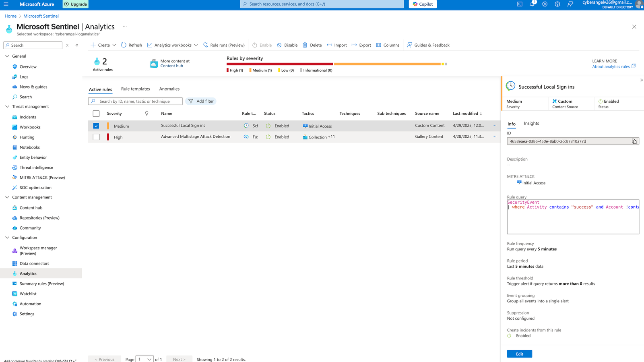The width and height of the screenshot is (644, 362).
Task: Open About analytics rules link
Action: (614, 66)
